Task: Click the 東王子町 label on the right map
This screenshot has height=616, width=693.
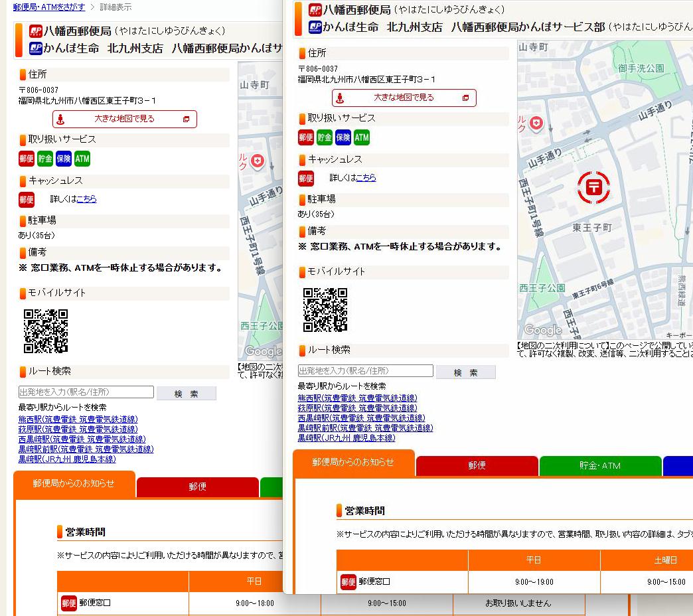Action: (592, 228)
